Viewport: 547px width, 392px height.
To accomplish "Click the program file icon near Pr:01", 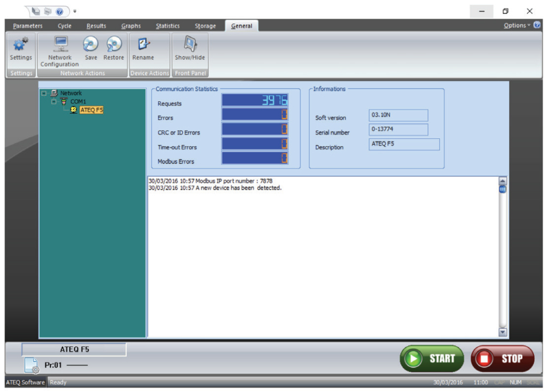I will 32,365.
